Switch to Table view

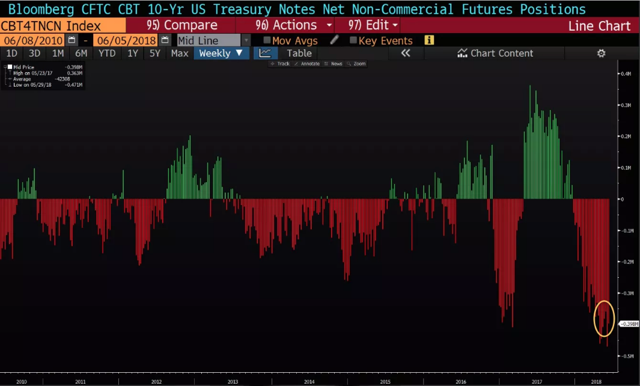pos(299,53)
